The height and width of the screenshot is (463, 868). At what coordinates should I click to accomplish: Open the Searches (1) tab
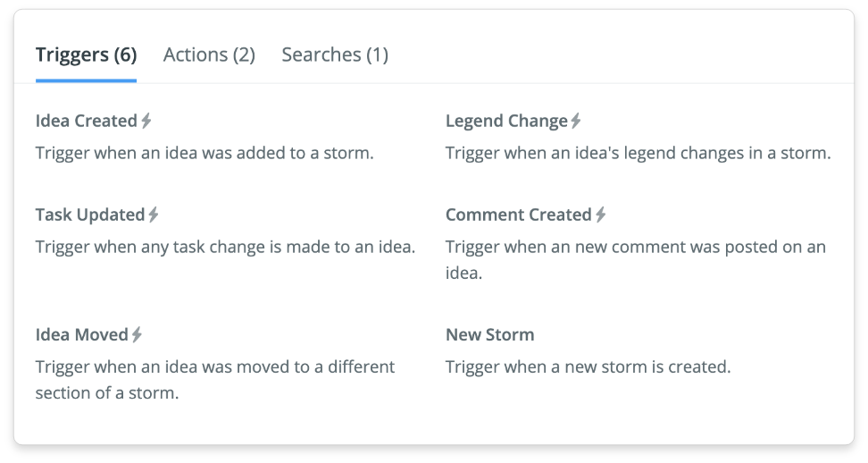coord(335,55)
